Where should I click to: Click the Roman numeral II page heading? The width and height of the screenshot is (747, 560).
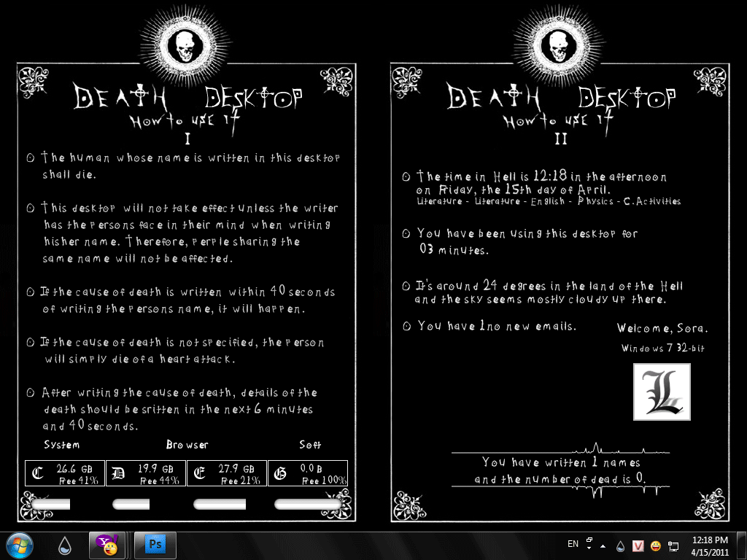(561, 139)
